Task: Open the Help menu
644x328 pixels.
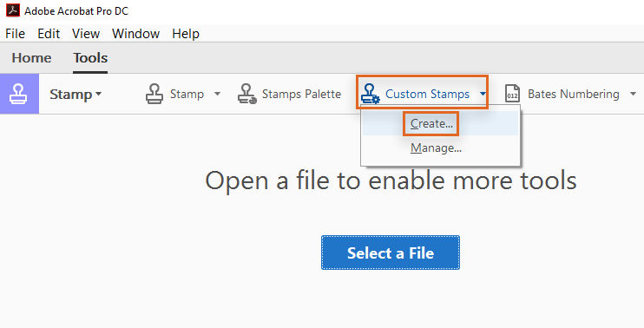Action: click(x=186, y=34)
